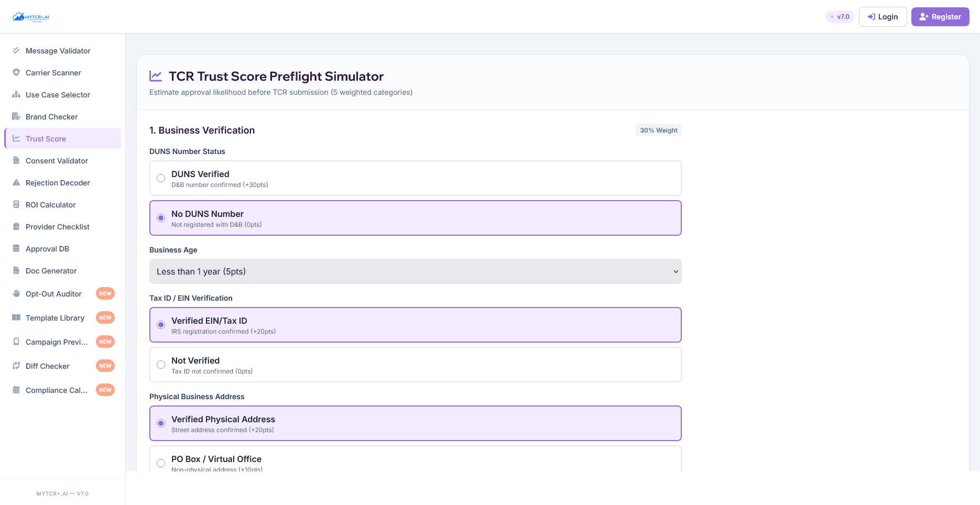Select the DUNS Verified radio option
The width and height of the screenshot is (980, 505).
pos(161,178)
